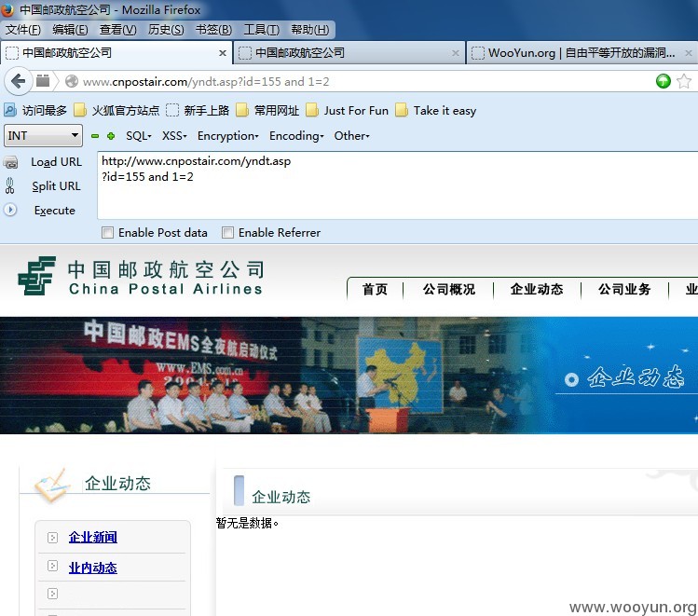Click the EMS ceremony banner image

point(349,376)
